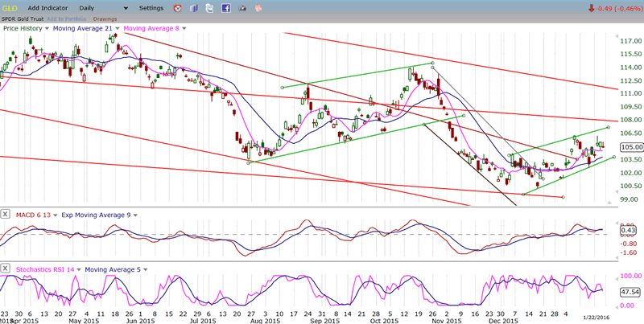Share the chart on Twitter
The image size is (644, 324).
(x=209, y=8)
